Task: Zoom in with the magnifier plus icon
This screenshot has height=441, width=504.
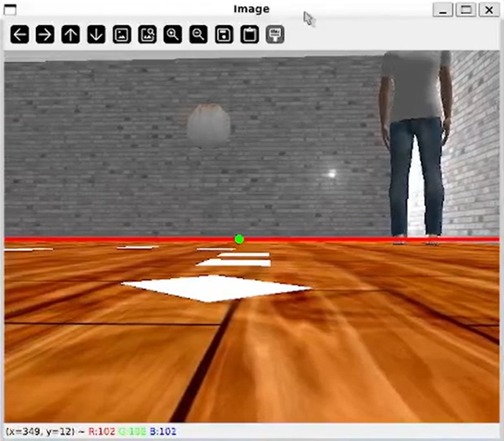Action: (173, 34)
